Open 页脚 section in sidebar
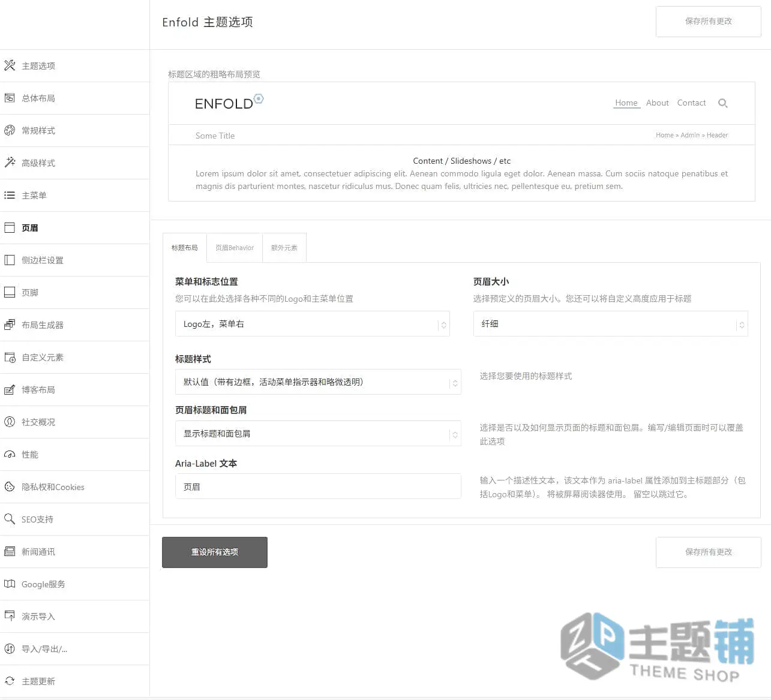Screen dimensions: 771x700 pyautogui.click(x=74, y=292)
